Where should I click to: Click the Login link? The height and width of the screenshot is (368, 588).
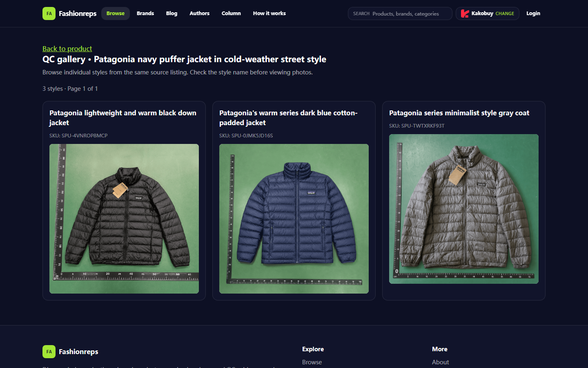pos(533,13)
